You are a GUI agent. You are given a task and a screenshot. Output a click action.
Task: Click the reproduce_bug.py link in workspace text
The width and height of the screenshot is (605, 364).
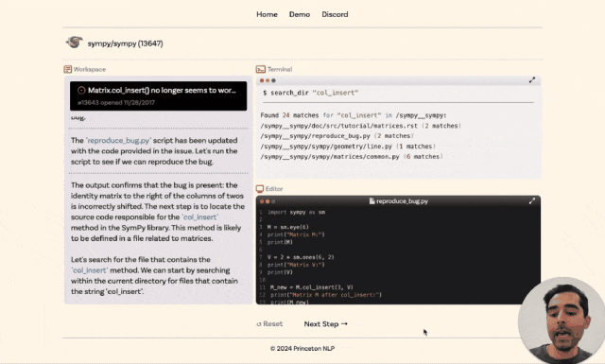coord(118,140)
